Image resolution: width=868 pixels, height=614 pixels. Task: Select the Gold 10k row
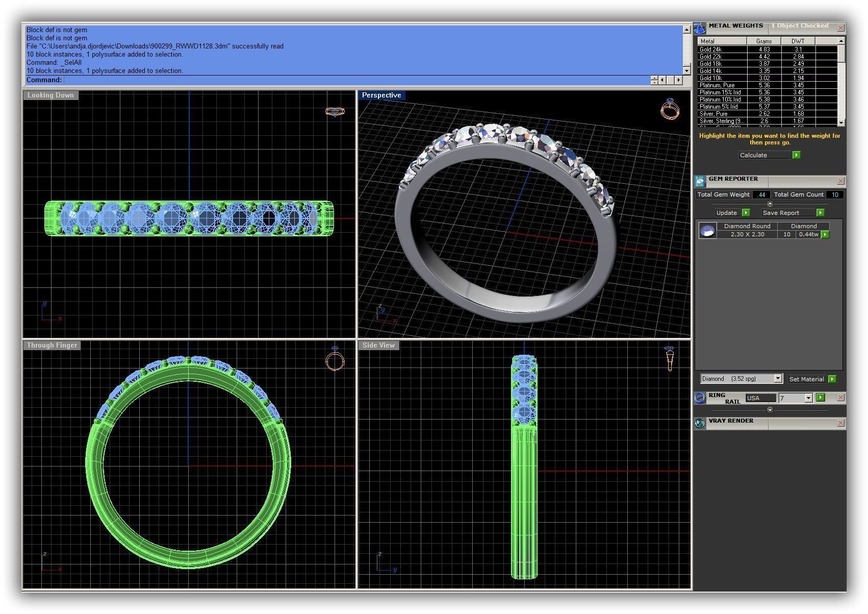pyautogui.click(x=767, y=78)
